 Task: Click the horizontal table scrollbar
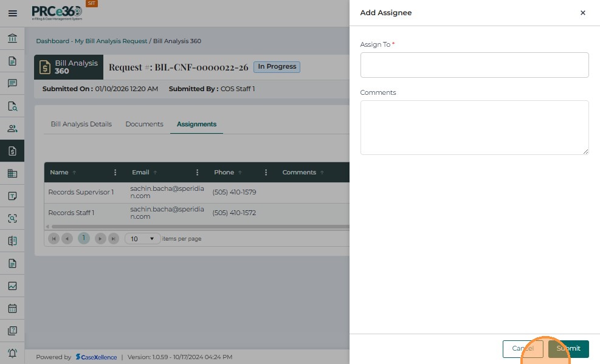tap(200, 227)
